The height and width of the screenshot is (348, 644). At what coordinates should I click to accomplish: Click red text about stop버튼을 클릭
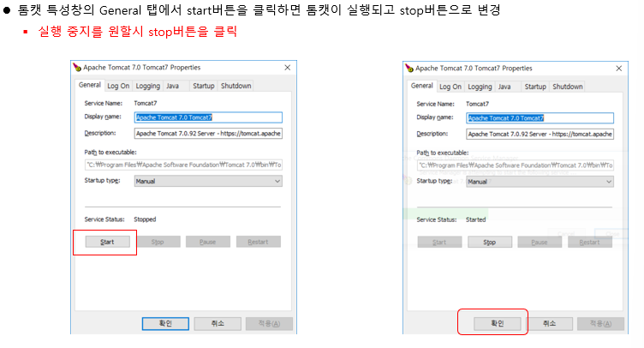point(138,32)
